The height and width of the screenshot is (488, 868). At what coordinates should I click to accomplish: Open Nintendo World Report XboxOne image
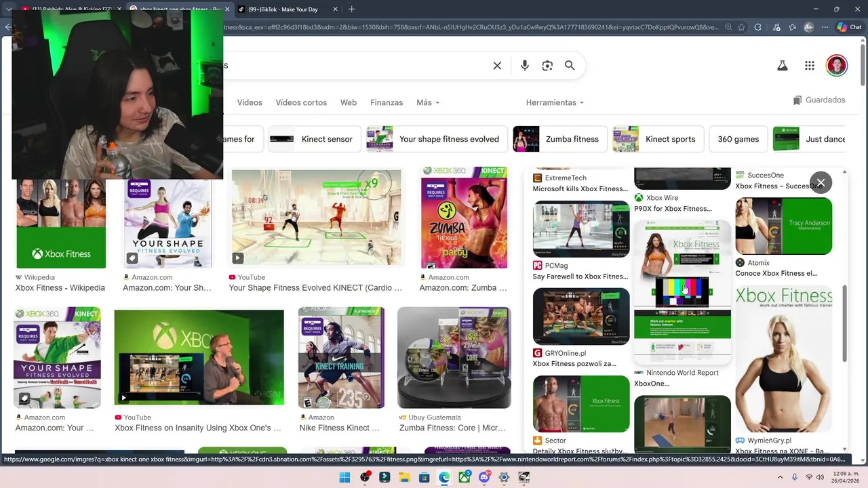[x=682, y=293]
